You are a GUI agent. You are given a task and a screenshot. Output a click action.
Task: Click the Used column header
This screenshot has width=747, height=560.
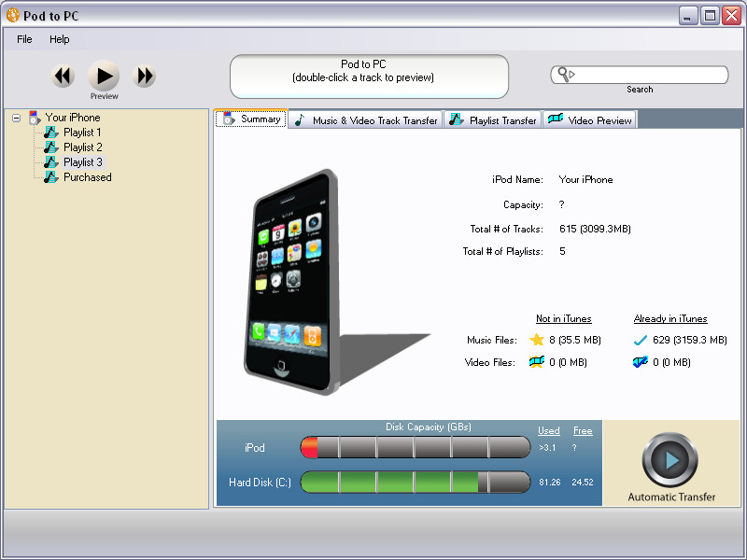point(549,430)
